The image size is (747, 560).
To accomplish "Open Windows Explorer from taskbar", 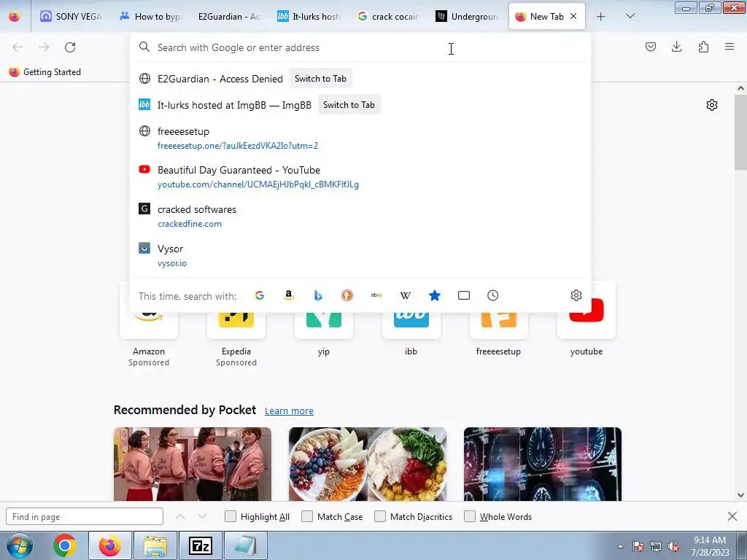I will click(x=155, y=545).
